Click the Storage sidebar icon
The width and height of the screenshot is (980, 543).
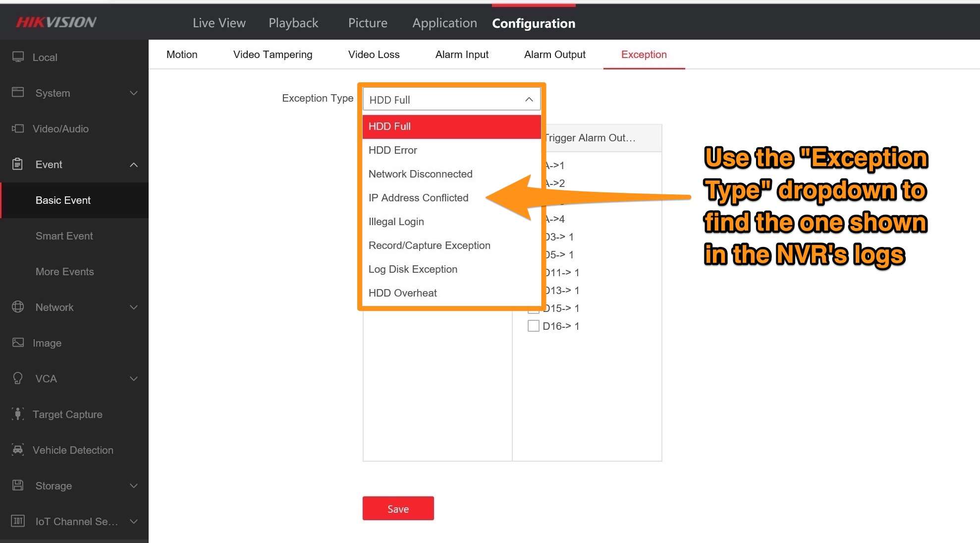[x=19, y=485]
